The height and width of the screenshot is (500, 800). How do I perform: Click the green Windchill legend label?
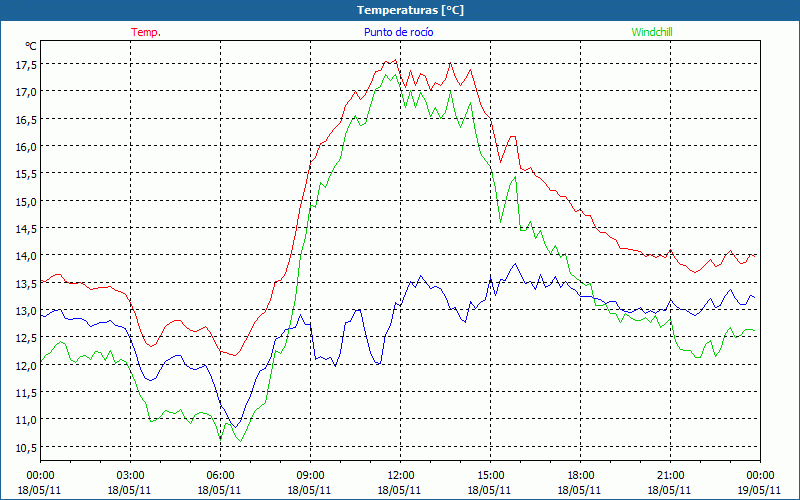pos(652,32)
